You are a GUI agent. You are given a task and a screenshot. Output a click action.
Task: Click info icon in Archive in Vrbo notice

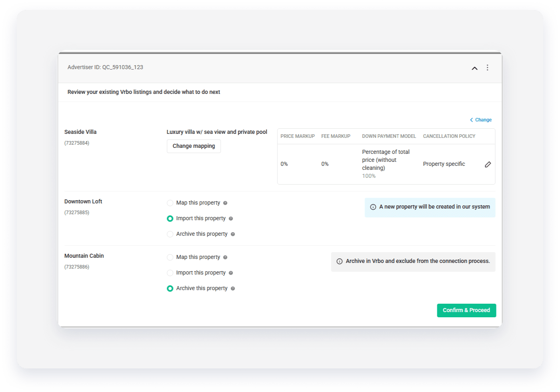pyautogui.click(x=339, y=261)
